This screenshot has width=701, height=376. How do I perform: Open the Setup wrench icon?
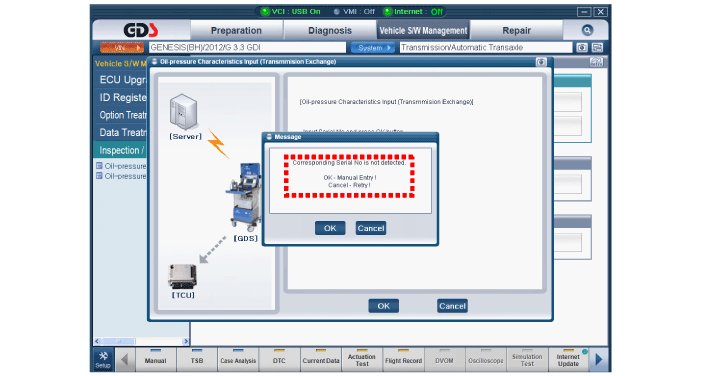click(x=103, y=359)
